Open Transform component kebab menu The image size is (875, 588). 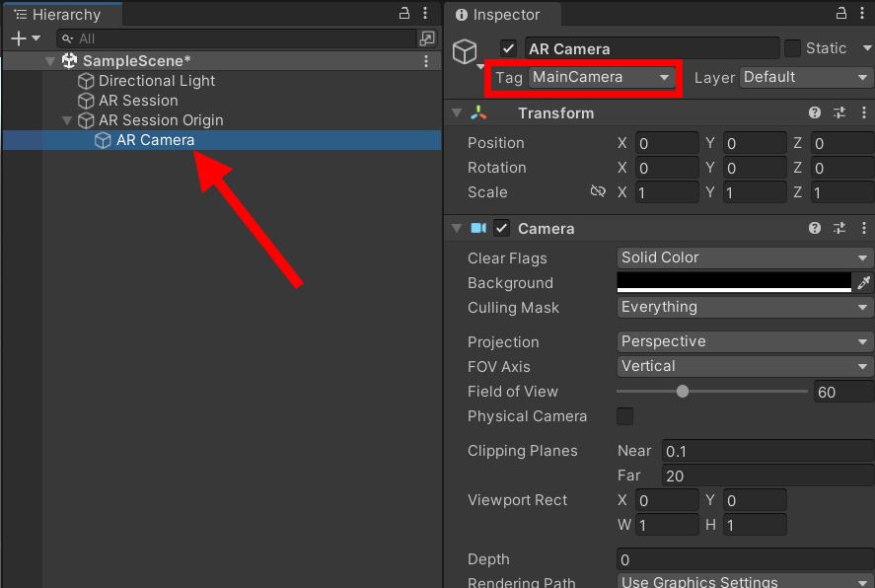tap(864, 112)
